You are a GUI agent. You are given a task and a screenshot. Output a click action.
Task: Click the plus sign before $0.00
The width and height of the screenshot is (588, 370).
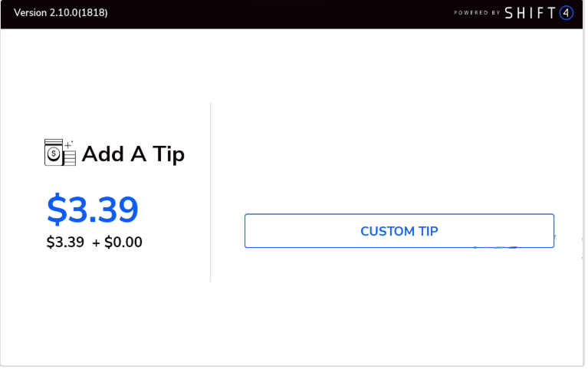click(96, 243)
